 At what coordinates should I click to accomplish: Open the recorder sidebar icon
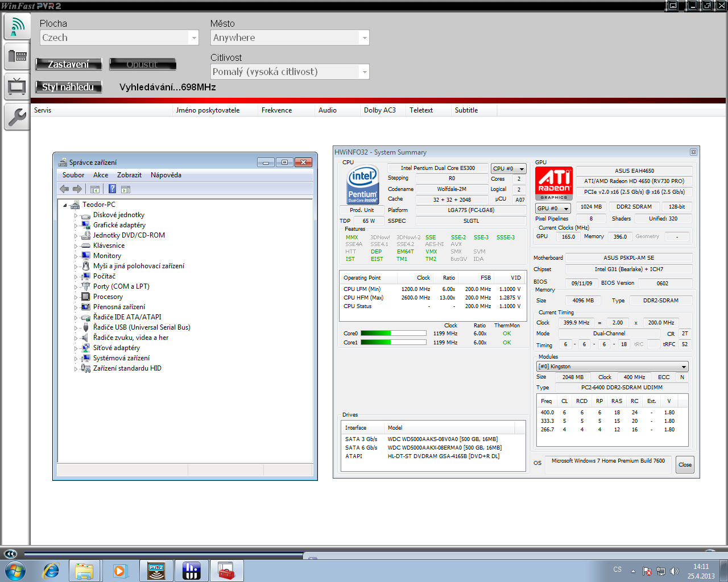click(17, 56)
